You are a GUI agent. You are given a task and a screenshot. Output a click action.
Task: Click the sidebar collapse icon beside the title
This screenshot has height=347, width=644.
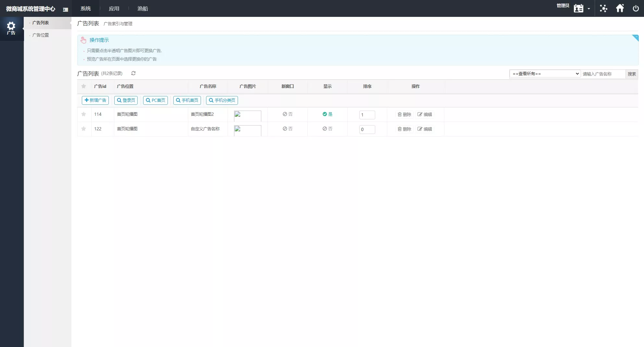tap(66, 9)
